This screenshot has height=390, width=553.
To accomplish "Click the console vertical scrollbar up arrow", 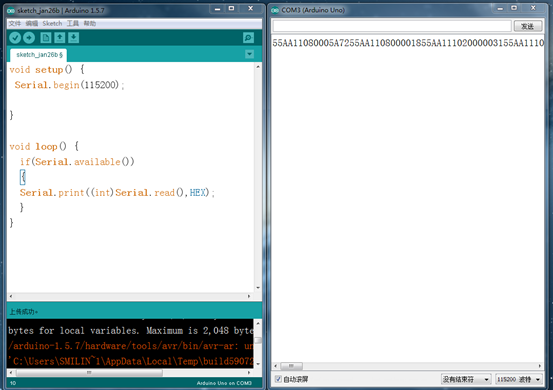I will tap(258, 323).
